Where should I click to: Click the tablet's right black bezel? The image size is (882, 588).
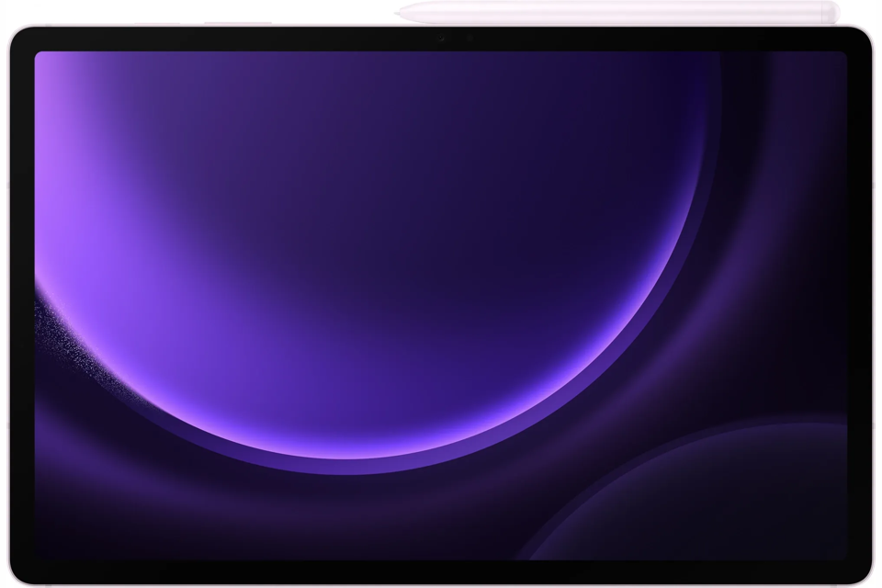click(858, 303)
